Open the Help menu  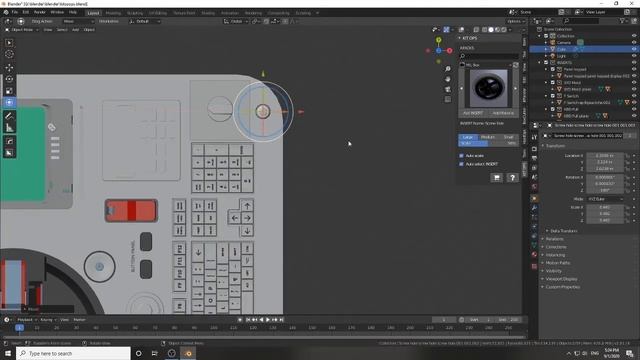point(73,12)
